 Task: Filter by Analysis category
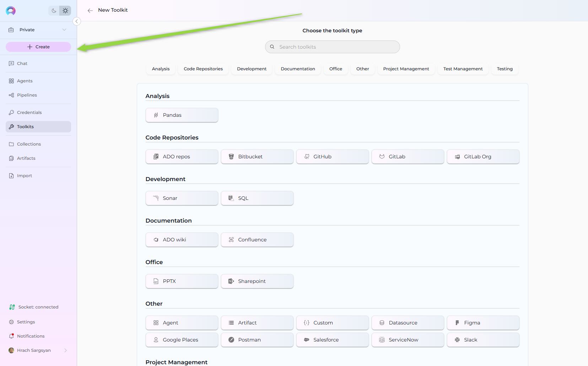tap(161, 69)
